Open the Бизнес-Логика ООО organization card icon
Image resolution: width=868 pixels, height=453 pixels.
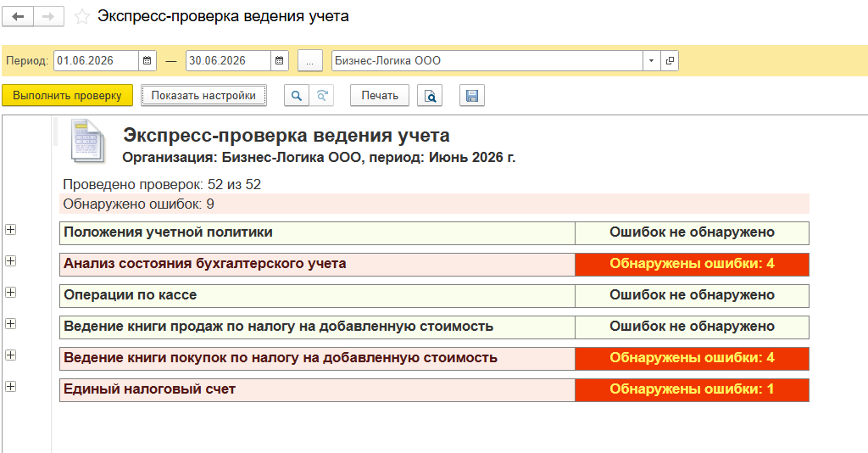click(670, 61)
